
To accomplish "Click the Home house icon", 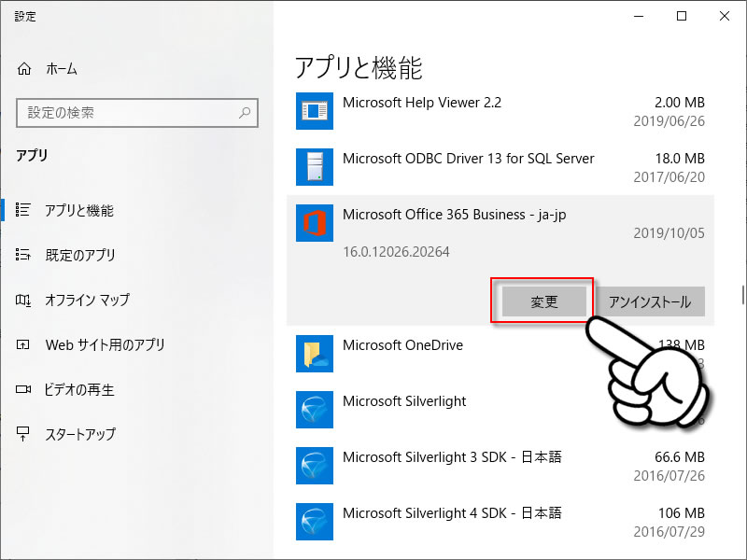I will 24,69.
